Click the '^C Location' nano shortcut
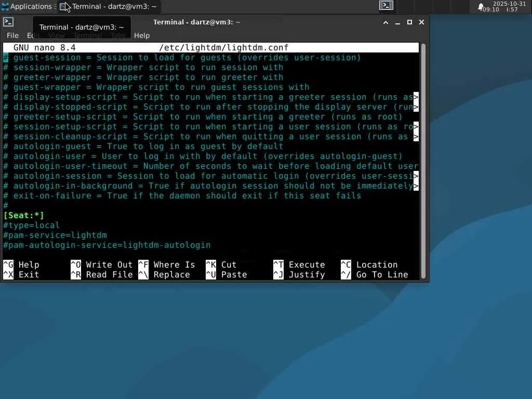This screenshot has height=399, width=532. coord(369,264)
